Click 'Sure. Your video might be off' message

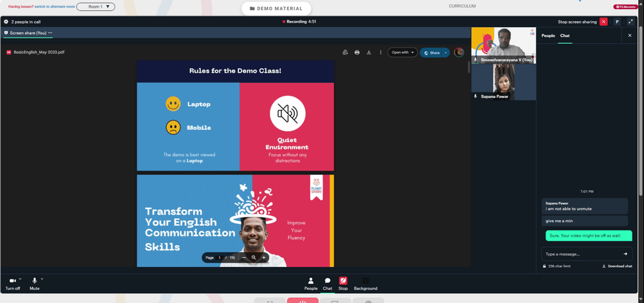tap(589, 235)
